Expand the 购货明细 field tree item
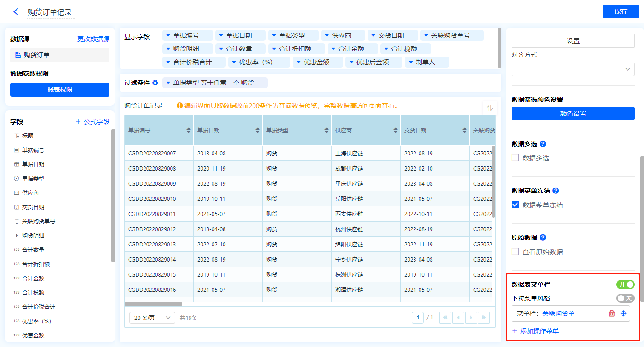This screenshot has width=644, height=347. 17,236
